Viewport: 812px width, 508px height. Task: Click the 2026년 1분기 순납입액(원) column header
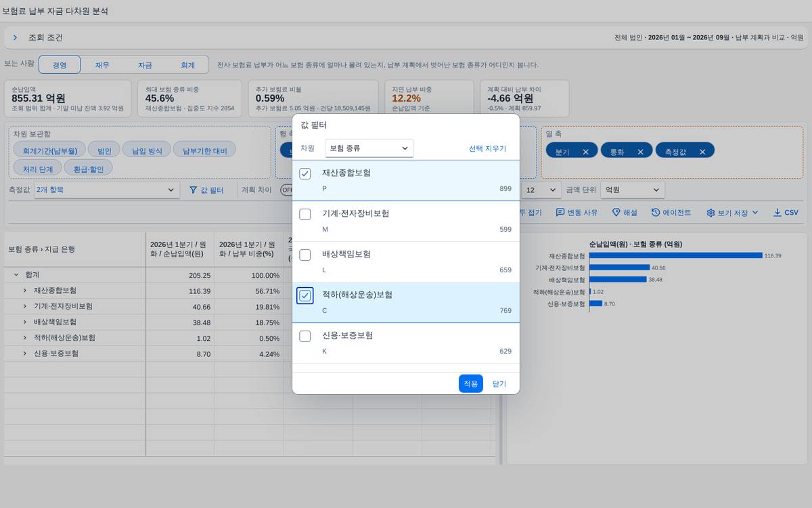coord(180,249)
